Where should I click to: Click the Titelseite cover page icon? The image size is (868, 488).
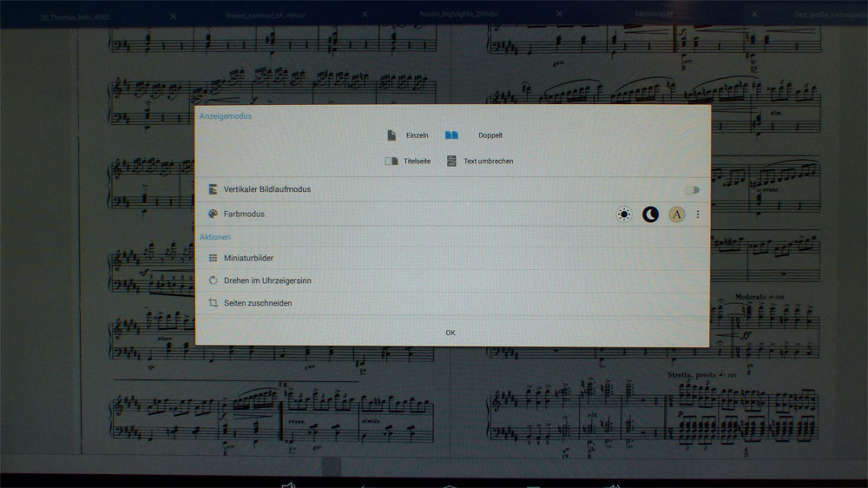pyautogui.click(x=391, y=162)
